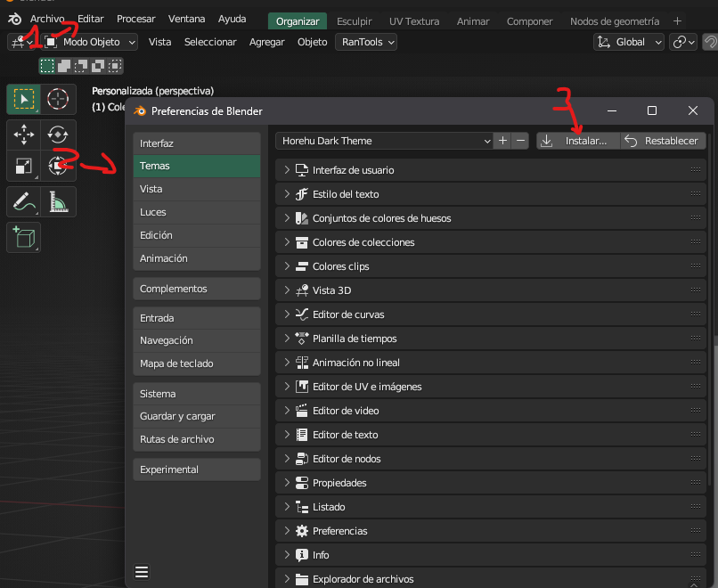Click the Instalar... theme button
The height and width of the screenshot is (588, 718).
coord(578,141)
